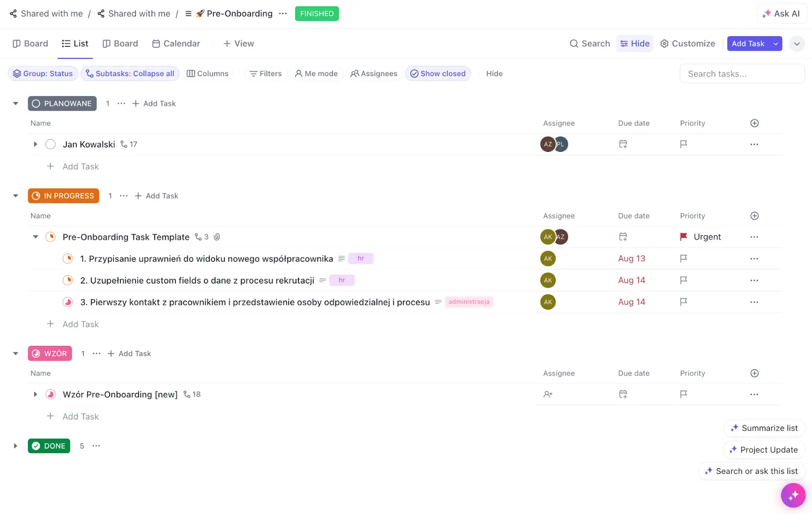Open more options for Jan Kowalski row
This screenshot has height=514, width=812.
(754, 144)
